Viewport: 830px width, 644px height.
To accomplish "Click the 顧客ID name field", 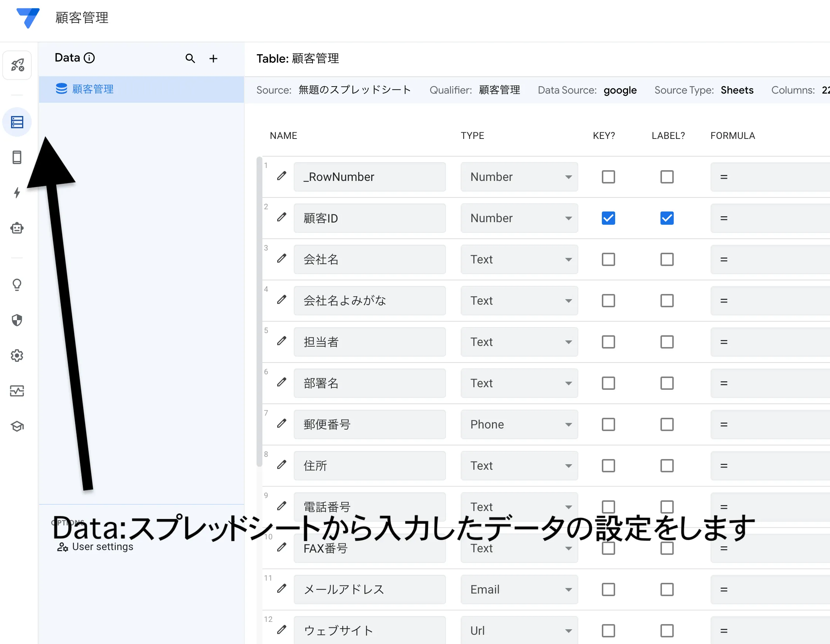I will pos(369,218).
